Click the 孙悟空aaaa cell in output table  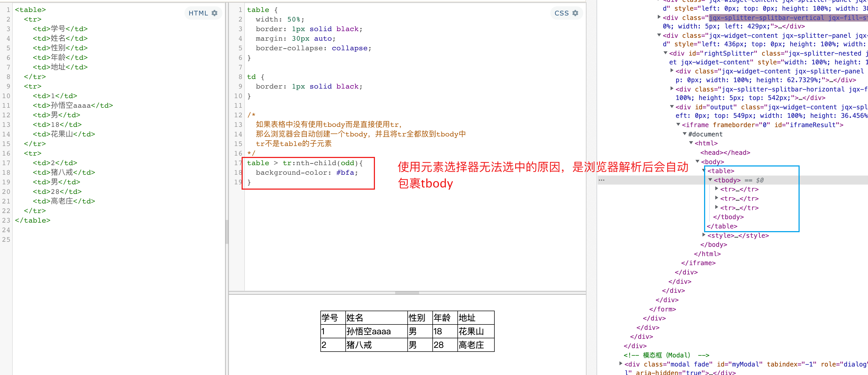(x=376, y=332)
